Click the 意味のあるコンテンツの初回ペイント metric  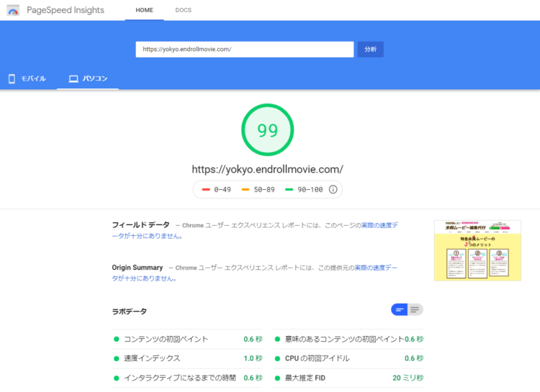click(348, 339)
